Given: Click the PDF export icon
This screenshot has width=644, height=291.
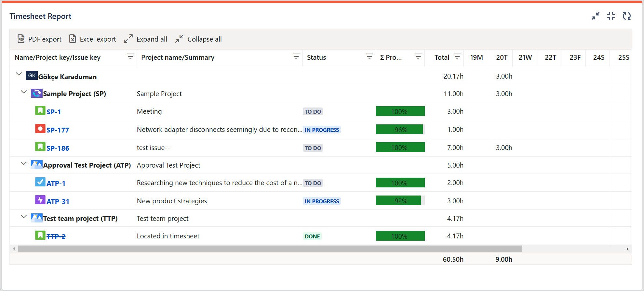Looking at the screenshot, I should pyautogui.click(x=21, y=39).
